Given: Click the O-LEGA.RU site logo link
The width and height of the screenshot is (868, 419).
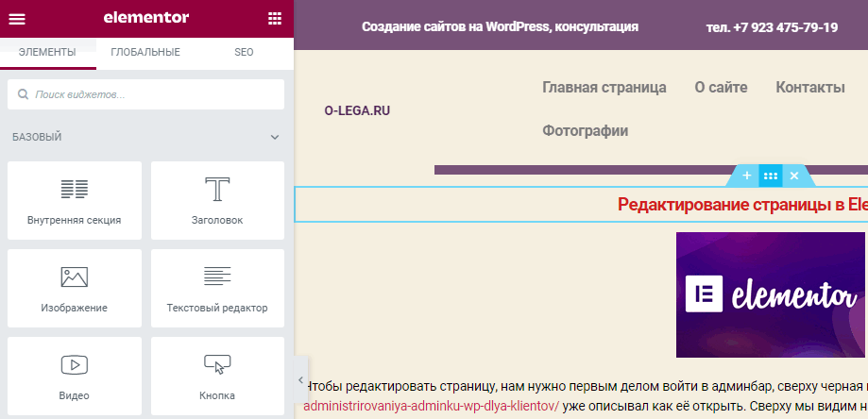Looking at the screenshot, I should pyautogui.click(x=357, y=110).
